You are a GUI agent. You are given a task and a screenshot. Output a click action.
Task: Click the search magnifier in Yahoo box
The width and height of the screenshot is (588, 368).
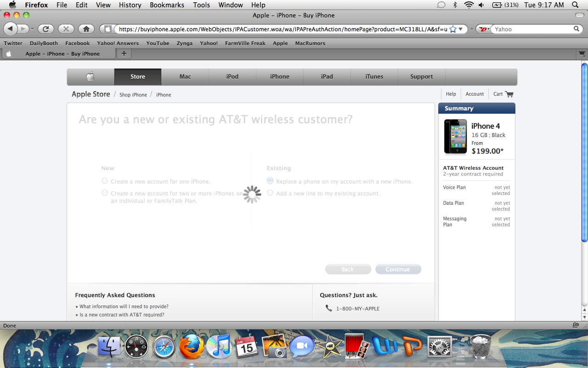point(577,29)
